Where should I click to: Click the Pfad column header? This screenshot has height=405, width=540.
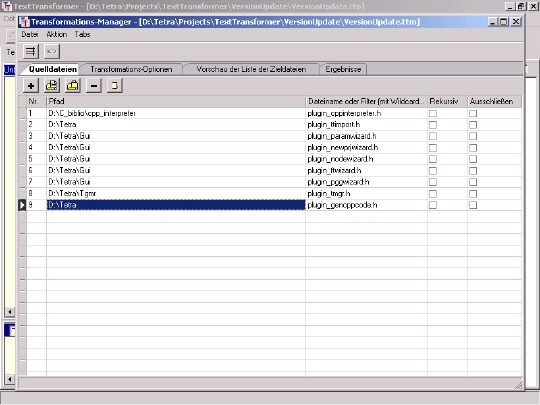coord(176,101)
